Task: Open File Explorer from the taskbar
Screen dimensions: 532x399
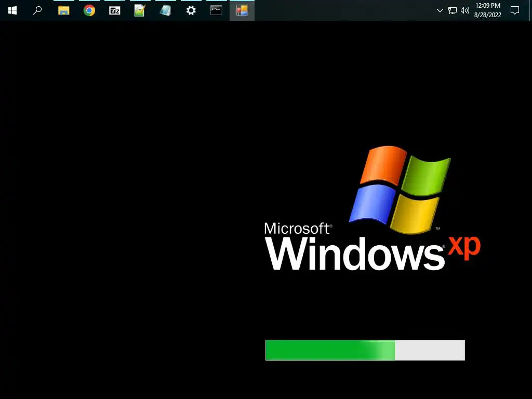Action: (64, 10)
